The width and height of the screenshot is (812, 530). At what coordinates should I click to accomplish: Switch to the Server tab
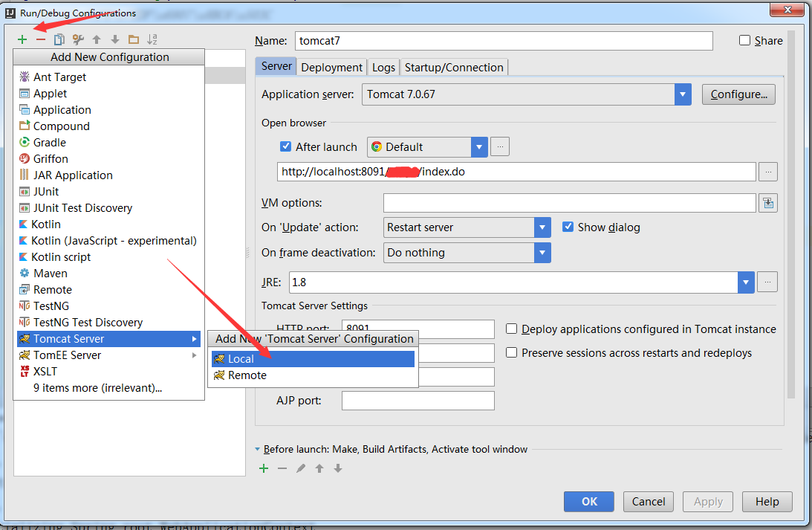click(x=276, y=66)
